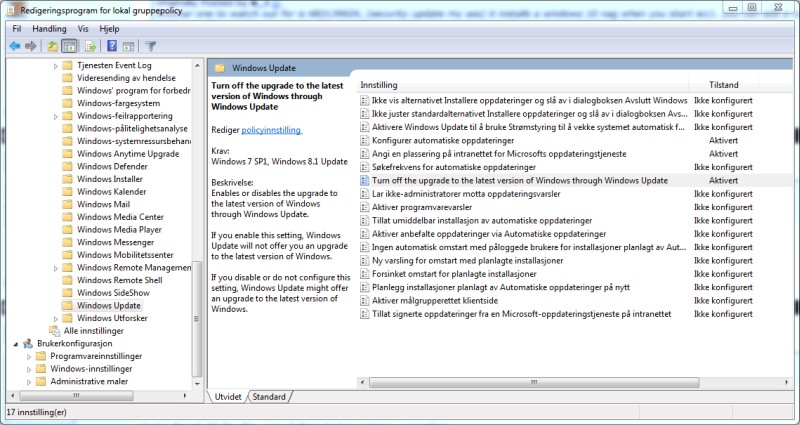Go back with the blue left arrow
This screenshot has width=800, height=425.
[15, 46]
